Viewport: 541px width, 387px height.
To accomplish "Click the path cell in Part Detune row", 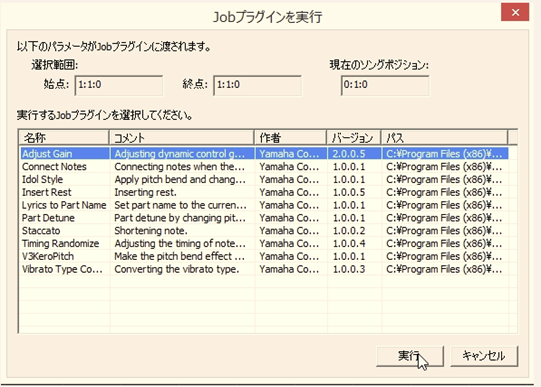I will [x=444, y=218].
